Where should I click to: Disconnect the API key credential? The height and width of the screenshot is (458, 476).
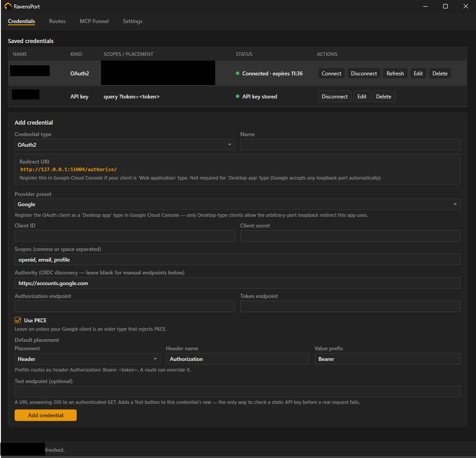335,97
